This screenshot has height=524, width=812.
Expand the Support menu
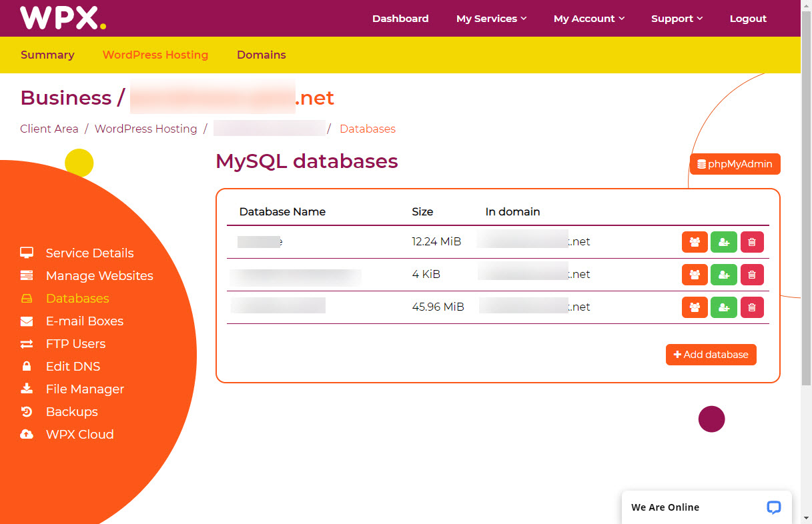pyautogui.click(x=677, y=19)
